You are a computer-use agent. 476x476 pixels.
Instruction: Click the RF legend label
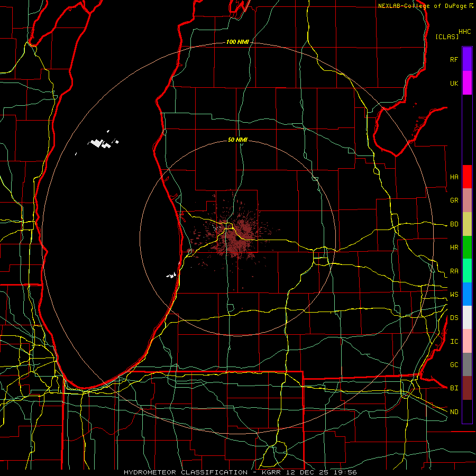[x=454, y=59]
